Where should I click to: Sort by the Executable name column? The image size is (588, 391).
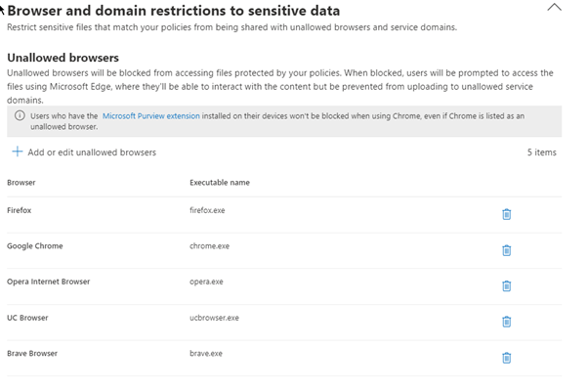[x=219, y=183]
